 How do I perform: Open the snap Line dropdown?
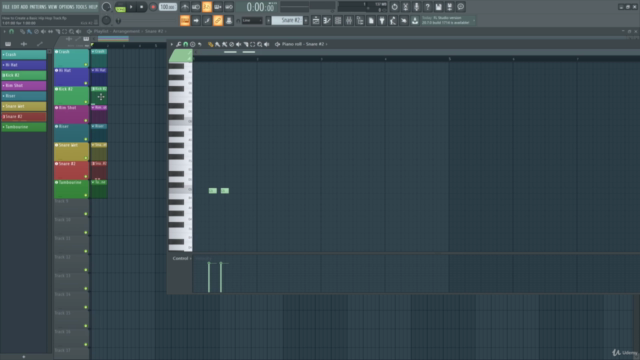pos(251,20)
